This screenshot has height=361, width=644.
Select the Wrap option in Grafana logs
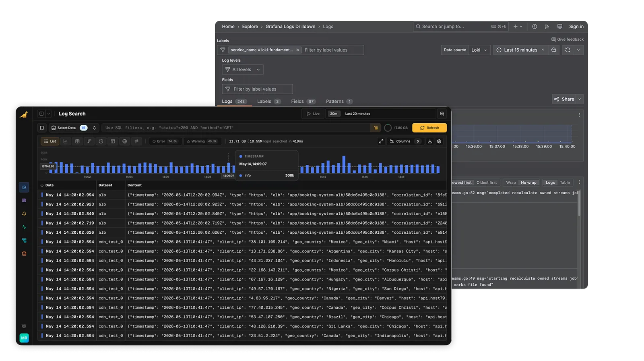coord(511,183)
